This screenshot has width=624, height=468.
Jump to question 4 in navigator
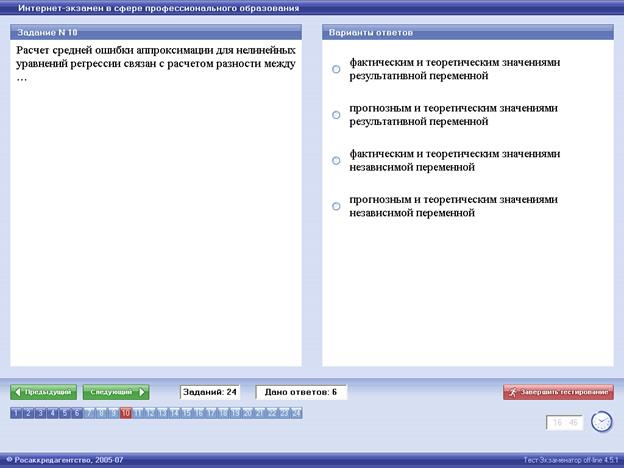(53, 413)
